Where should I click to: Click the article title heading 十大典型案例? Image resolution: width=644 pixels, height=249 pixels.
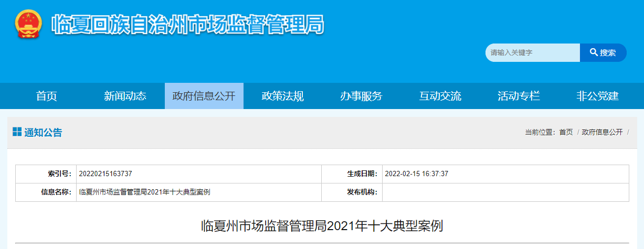click(x=322, y=226)
